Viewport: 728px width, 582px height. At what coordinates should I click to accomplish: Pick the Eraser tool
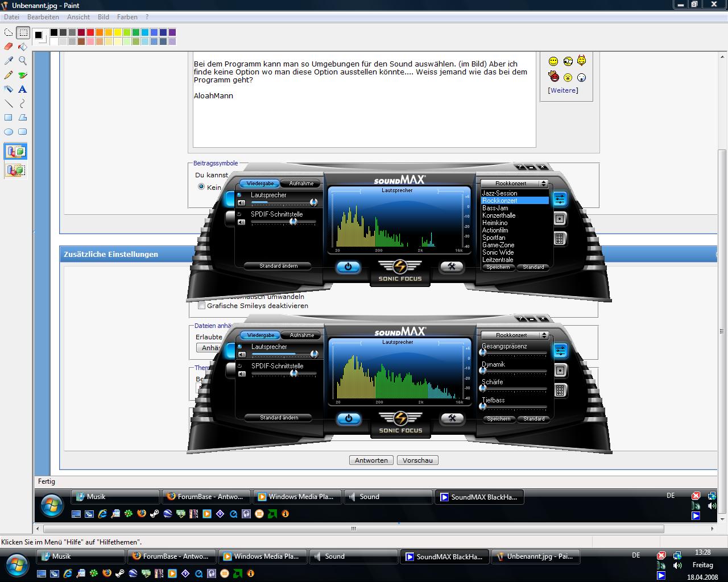[9, 47]
